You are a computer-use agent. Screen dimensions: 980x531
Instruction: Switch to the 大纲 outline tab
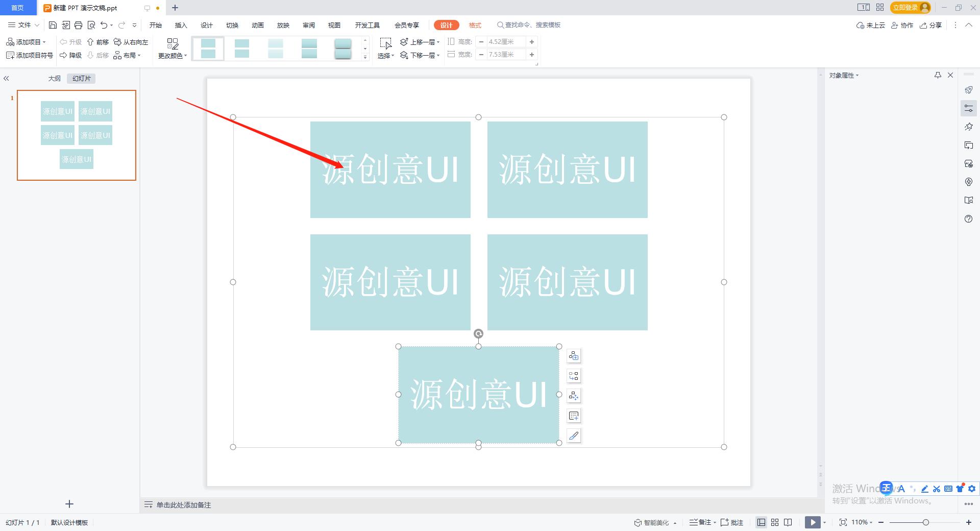[55, 78]
